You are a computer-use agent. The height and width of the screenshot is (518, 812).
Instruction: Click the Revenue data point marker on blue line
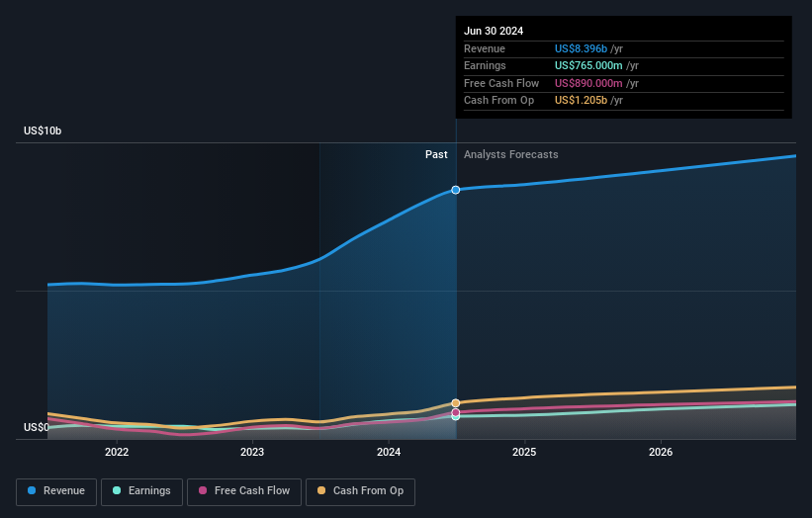tap(456, 190)
